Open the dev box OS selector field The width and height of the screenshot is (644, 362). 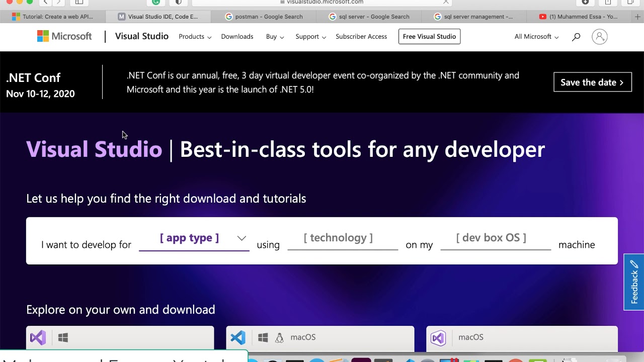[x=496, y=238]
